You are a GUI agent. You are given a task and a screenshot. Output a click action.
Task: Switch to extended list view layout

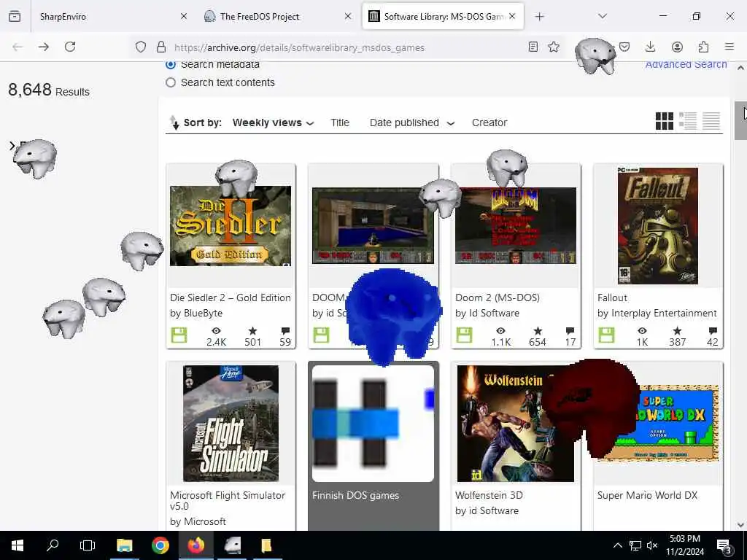(x=687, y=121)
